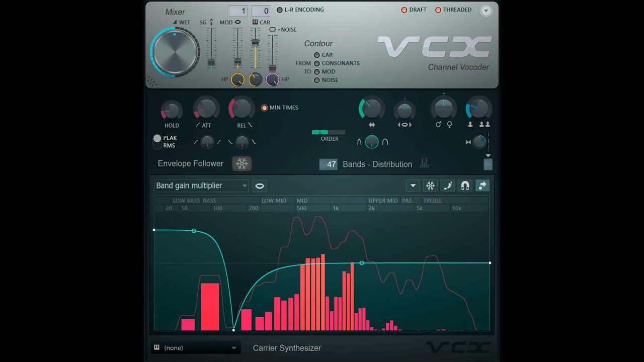Adjust the yellow modulator HP knob

pyautogui.click(x=237, y=79)
